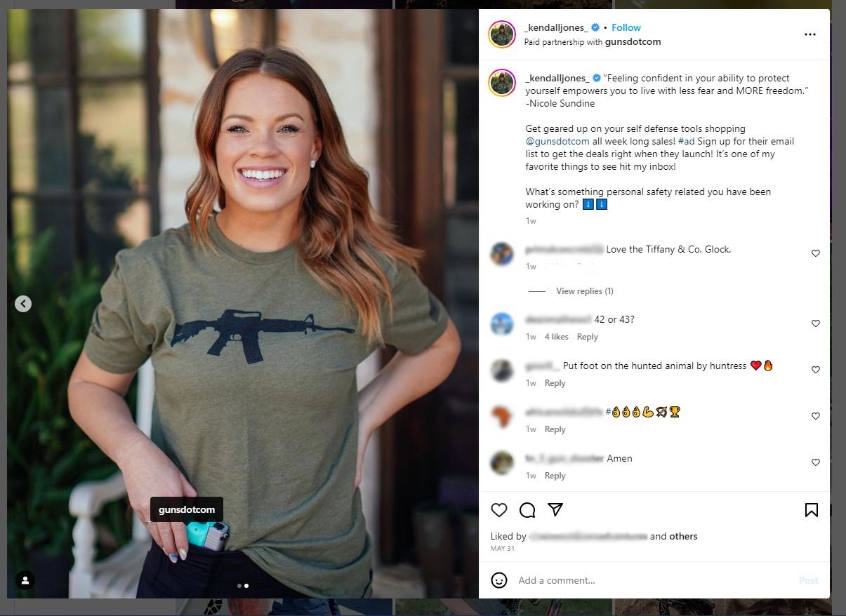846x616 pixels.
Task: Open the @gunsdotcom mention in the caption
Action: 558,141
